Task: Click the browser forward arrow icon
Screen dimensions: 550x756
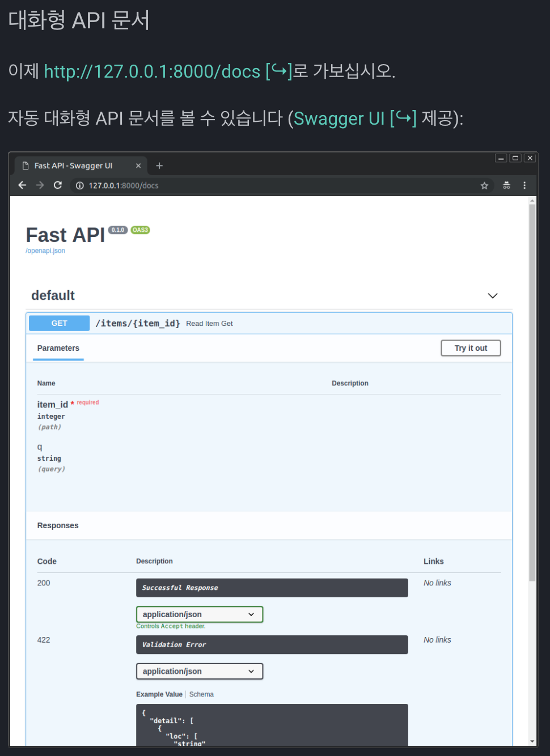Action: (x=40, y=185)
